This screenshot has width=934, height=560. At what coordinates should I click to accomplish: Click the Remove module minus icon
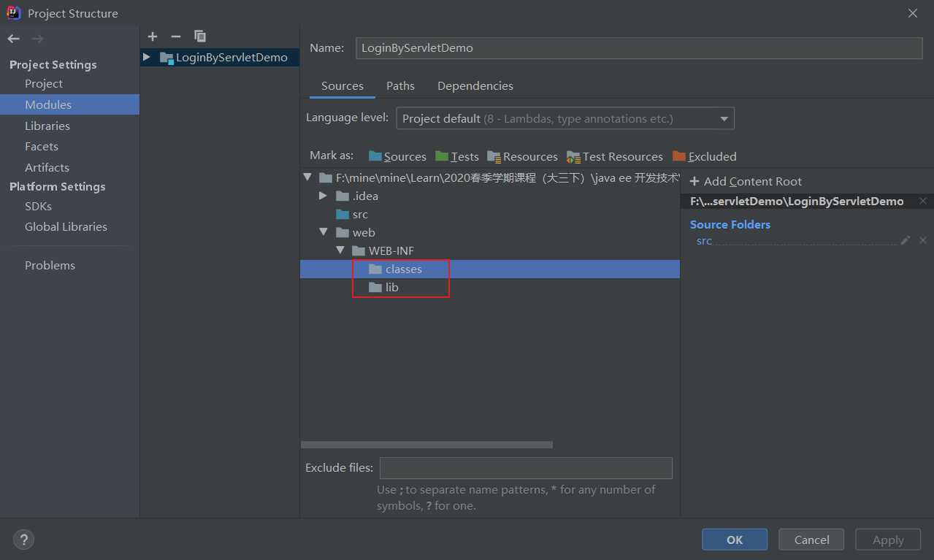[175, 36]
